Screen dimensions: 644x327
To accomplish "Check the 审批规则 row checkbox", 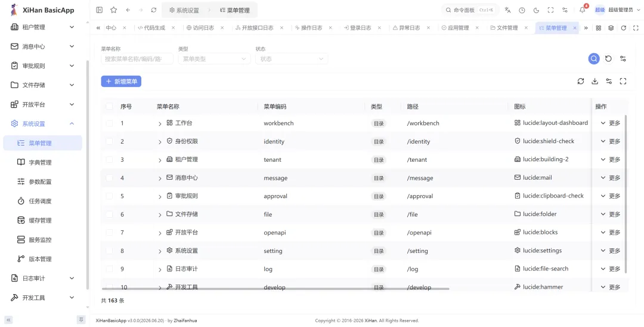I will (109, 196).
